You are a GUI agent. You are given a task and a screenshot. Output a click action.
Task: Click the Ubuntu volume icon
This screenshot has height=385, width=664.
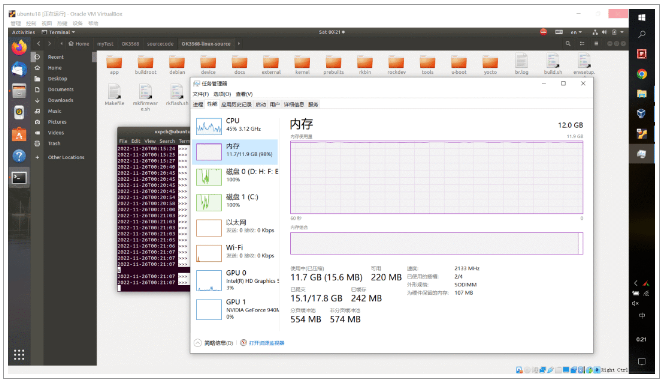click(x=604, y=32)
